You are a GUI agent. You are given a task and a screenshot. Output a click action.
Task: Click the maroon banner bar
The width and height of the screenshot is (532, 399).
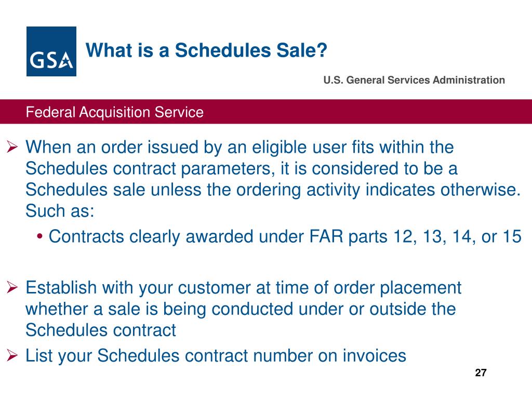click(x=266, y=112)
